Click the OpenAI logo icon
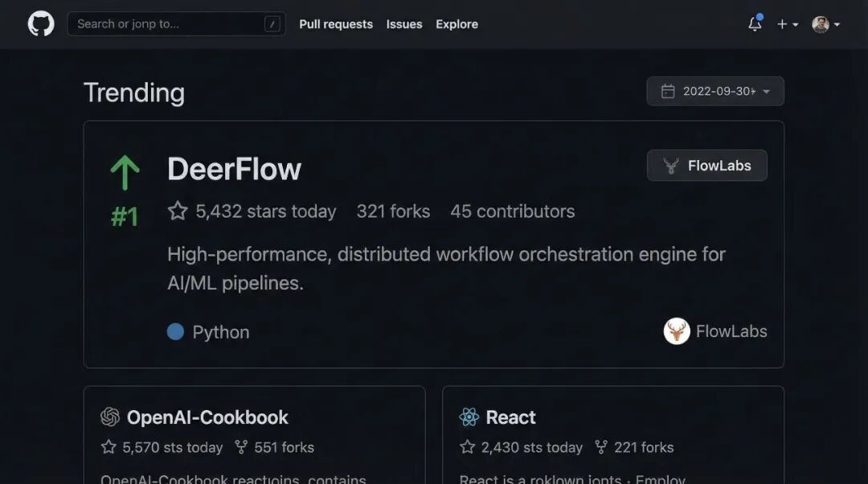 pyautogui.click(x=109, y=417)
